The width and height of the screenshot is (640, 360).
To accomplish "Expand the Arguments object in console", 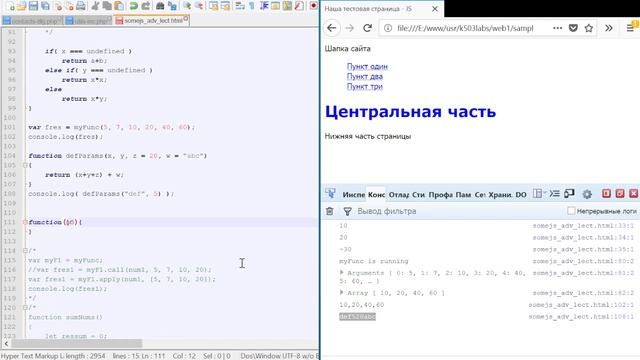I will [342, 272].
